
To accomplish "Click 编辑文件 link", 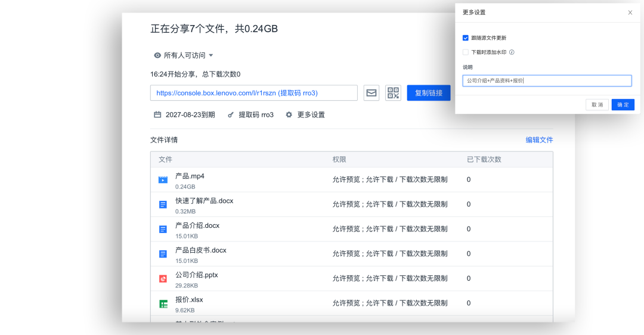I will click(539, 140).
